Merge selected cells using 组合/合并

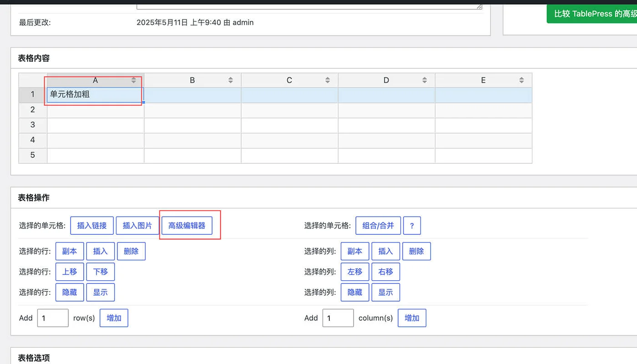click(378, 225)
